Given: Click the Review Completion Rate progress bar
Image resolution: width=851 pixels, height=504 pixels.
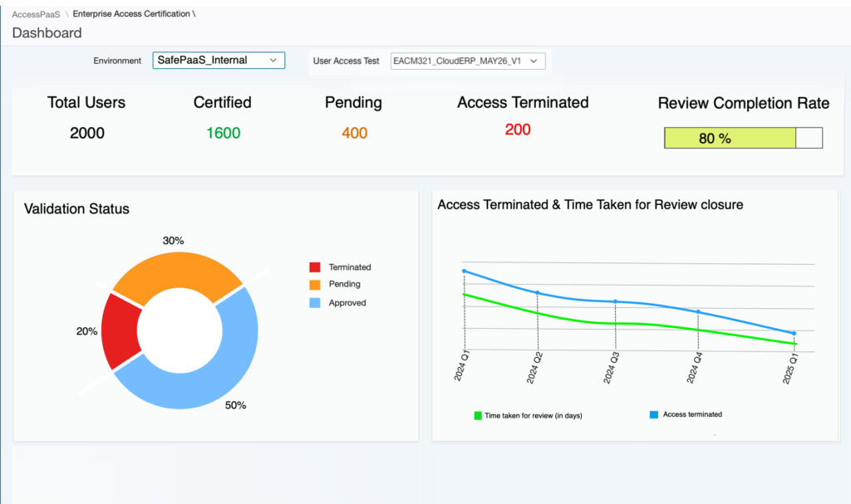Looking at the screenshot, I should pos(743,139).
